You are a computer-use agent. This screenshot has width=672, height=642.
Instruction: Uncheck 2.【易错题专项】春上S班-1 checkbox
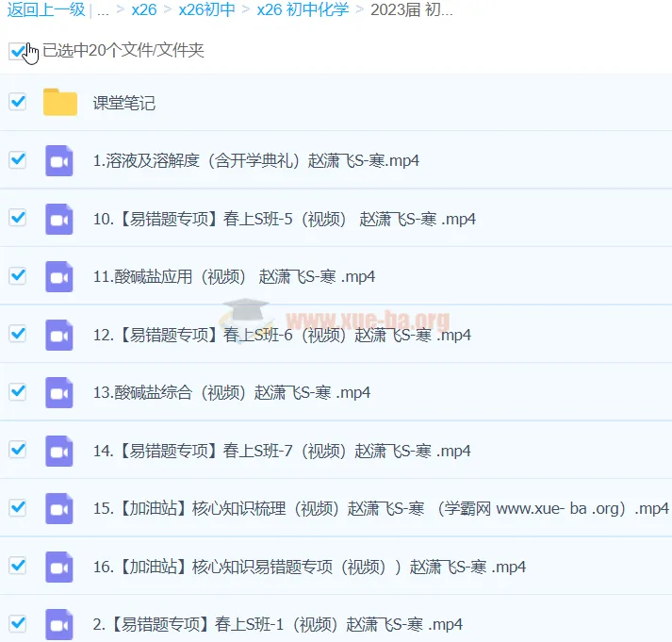(x=18, y=623)
